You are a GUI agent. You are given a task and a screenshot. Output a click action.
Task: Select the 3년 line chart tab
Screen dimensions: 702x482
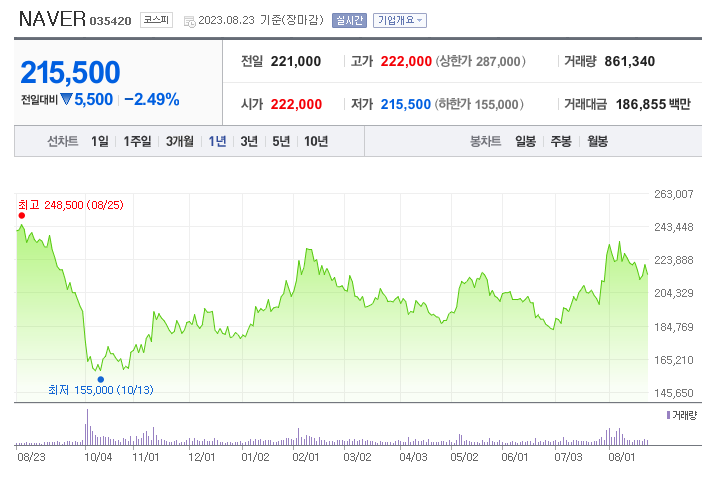[249, 141]
